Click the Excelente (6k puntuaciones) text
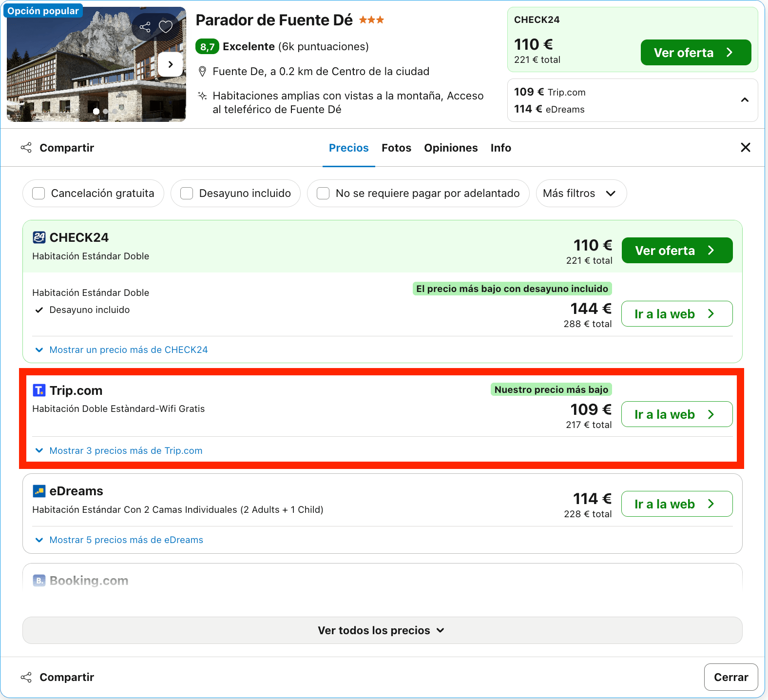This screenshot has height=700, width=768. point(296,47)
